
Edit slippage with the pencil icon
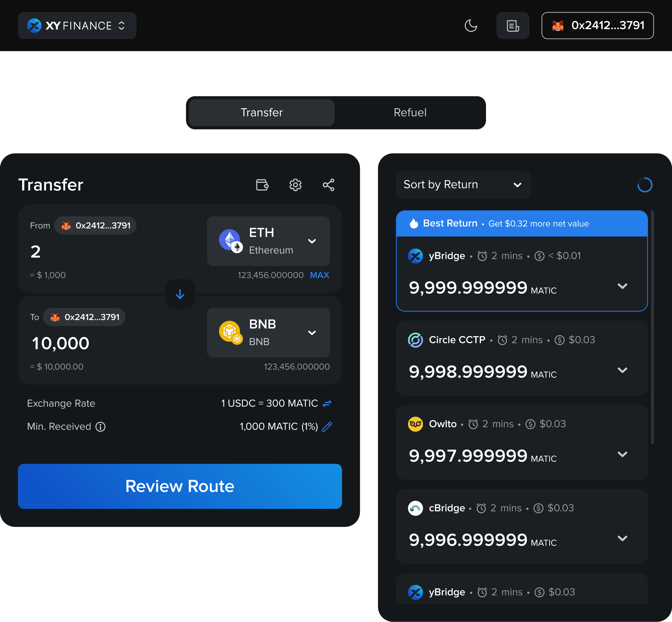tap(327, 427)
